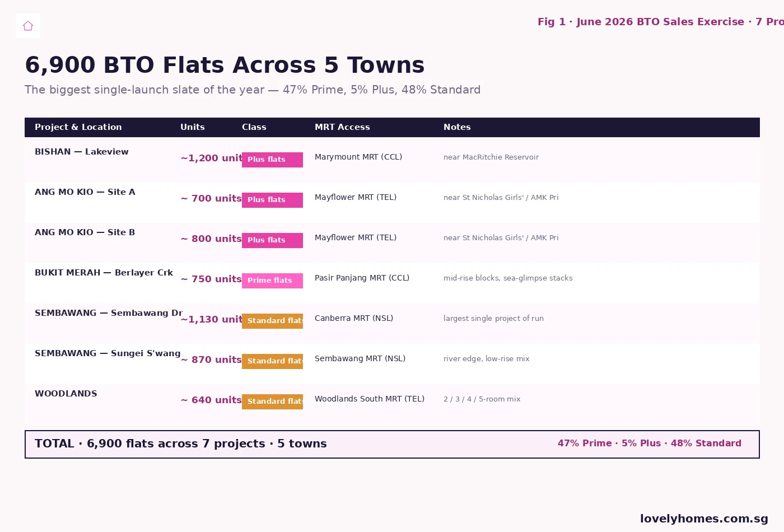Click the biggest single-launch slate subtitle

[x=253, y=90]
